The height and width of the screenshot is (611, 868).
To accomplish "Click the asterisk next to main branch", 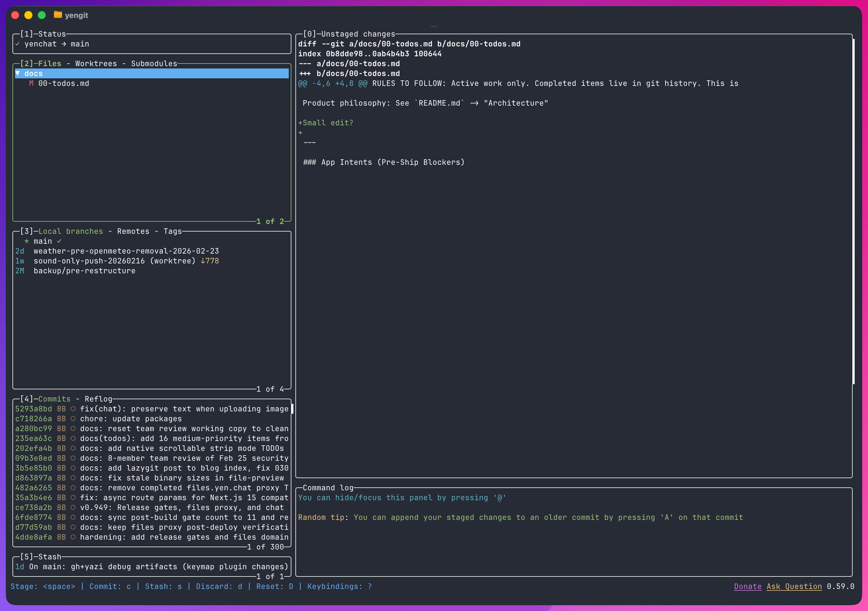I will (x=26, y=241).
